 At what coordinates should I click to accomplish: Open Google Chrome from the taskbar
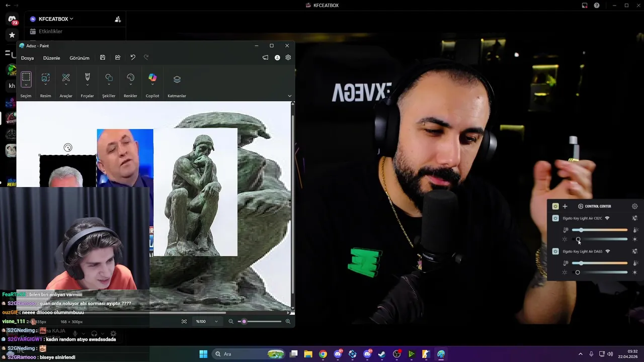[x=323, y=354]
